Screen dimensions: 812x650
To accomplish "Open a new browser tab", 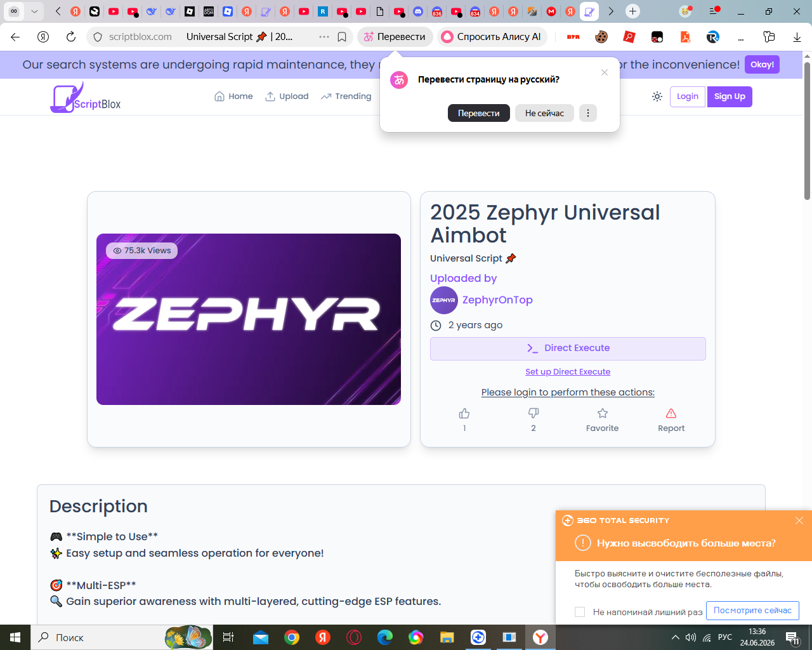I will coord(632,11).
